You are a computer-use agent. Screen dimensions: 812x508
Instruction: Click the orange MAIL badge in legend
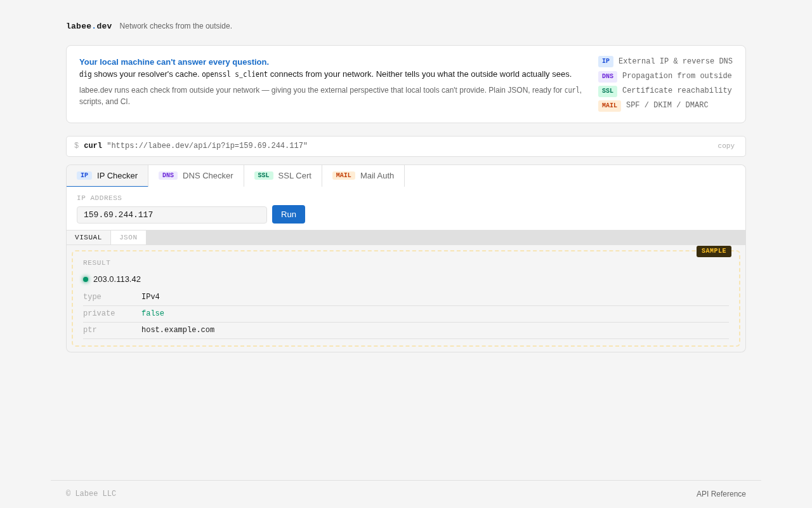point(609,105)
